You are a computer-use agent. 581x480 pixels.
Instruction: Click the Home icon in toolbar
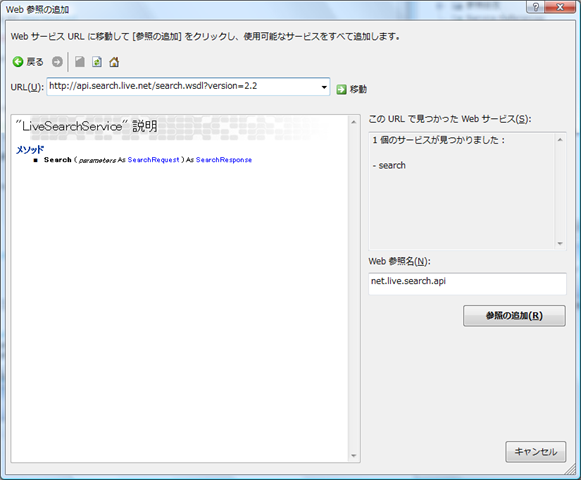click(x=114, y=62)
